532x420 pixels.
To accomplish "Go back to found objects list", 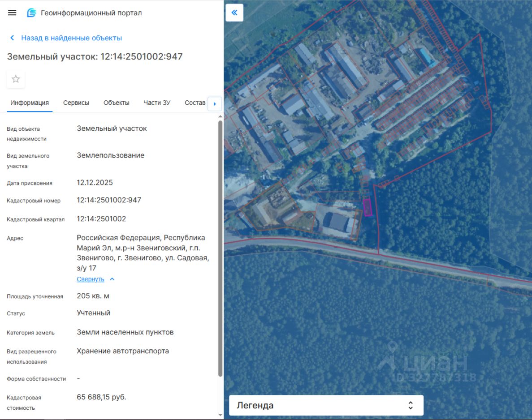I will [71, 38].
